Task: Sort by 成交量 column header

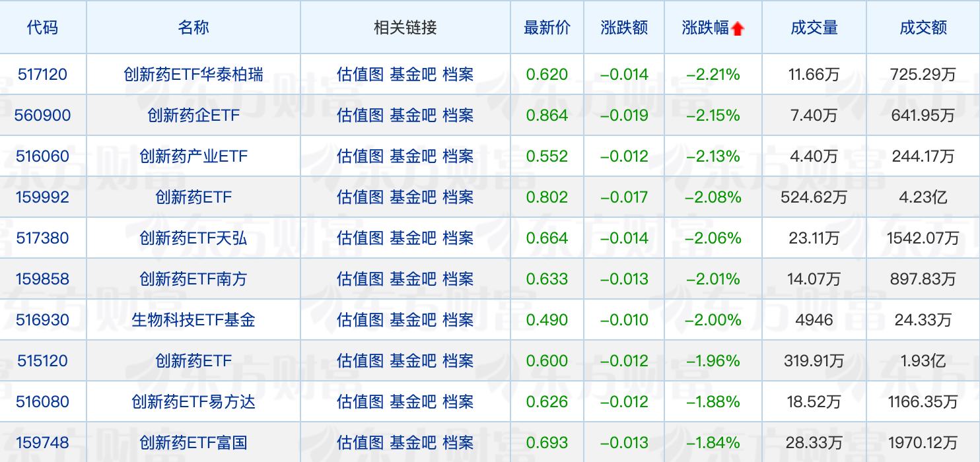Action: click(814, 28)
